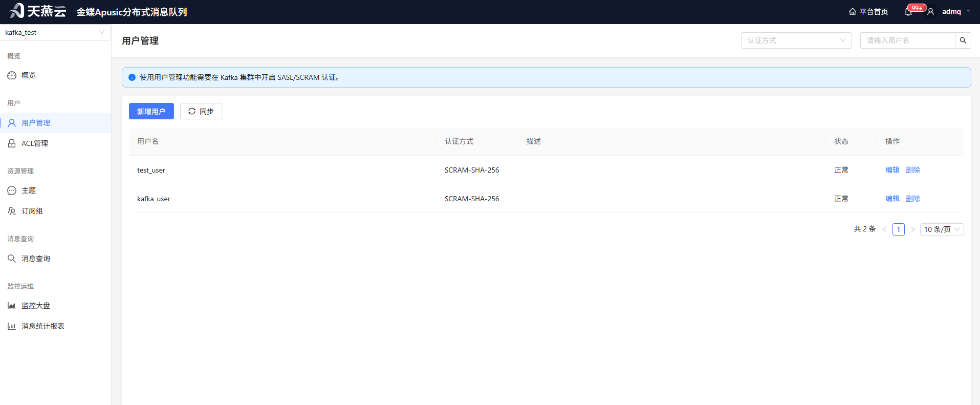Edit the test_user row

892,170
